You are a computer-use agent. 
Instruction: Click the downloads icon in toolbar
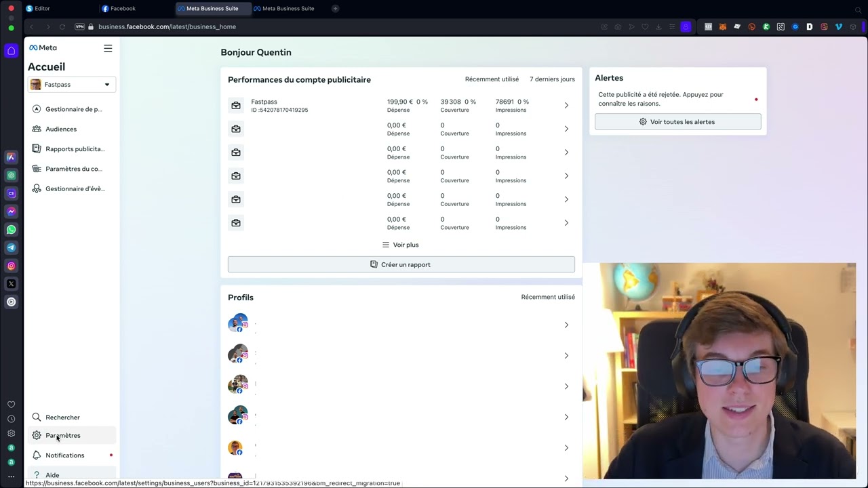[x=658, y=26]
